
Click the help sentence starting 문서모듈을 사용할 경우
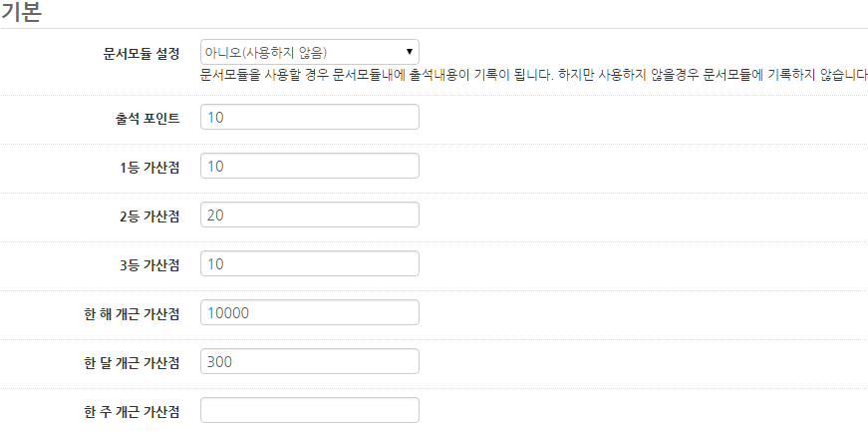pyautogui.click(x=374, y=76)
